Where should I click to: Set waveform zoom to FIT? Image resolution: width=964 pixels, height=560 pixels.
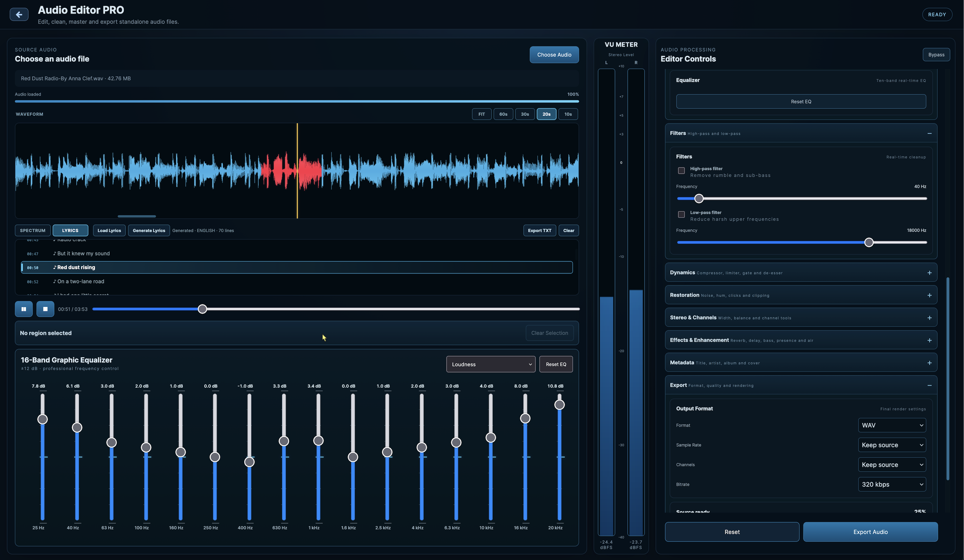[482, 114]
